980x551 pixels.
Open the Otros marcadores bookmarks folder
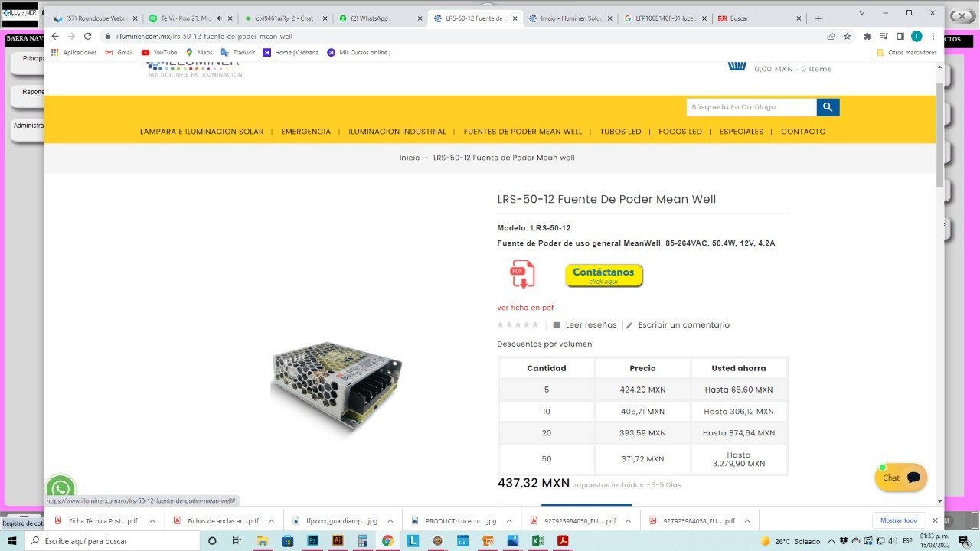coord(906,53)
